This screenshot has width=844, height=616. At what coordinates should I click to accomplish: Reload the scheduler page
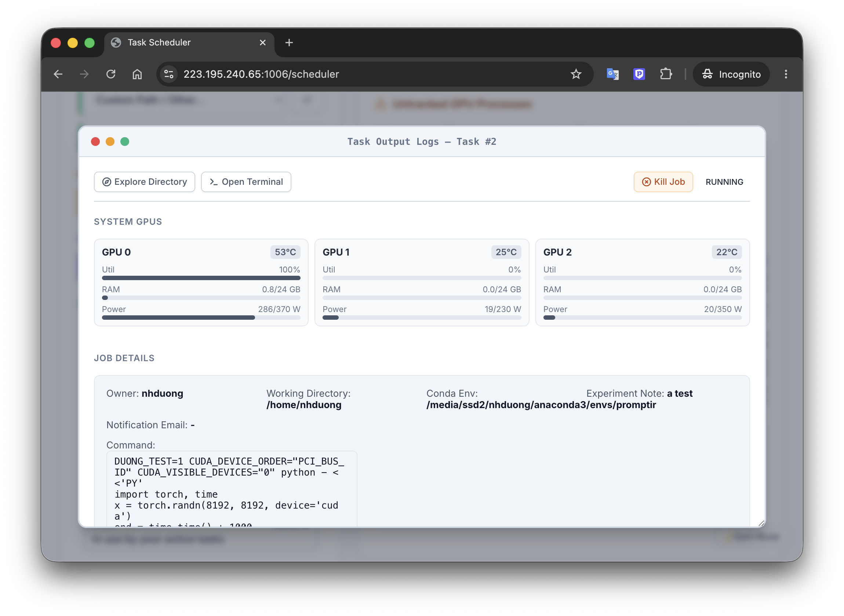click(111, 74)
